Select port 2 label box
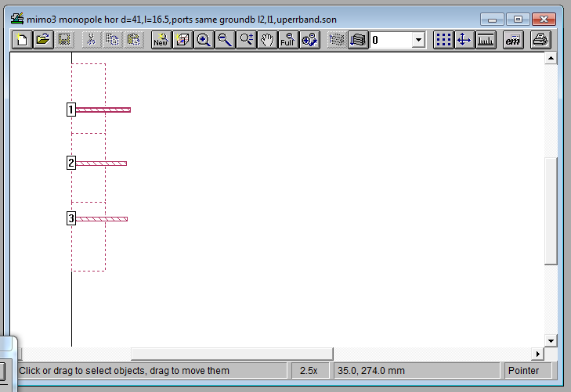This screenshot has width=571, height=392. point(71,163)
